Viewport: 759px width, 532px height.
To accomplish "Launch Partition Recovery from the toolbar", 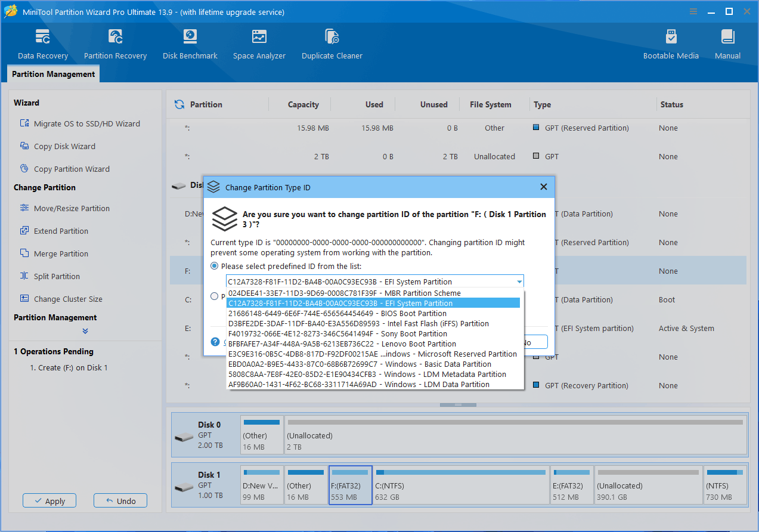I will [x=115, y=45].
